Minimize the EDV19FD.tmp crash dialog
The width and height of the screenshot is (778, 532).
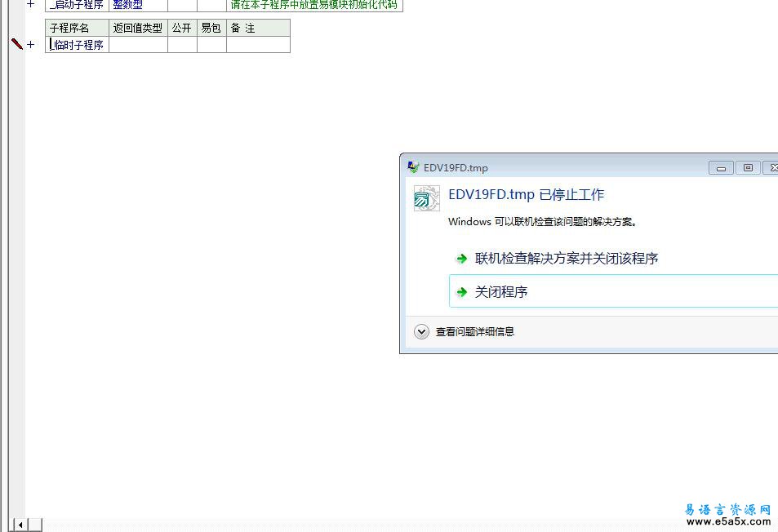click(x=721, y=168)
